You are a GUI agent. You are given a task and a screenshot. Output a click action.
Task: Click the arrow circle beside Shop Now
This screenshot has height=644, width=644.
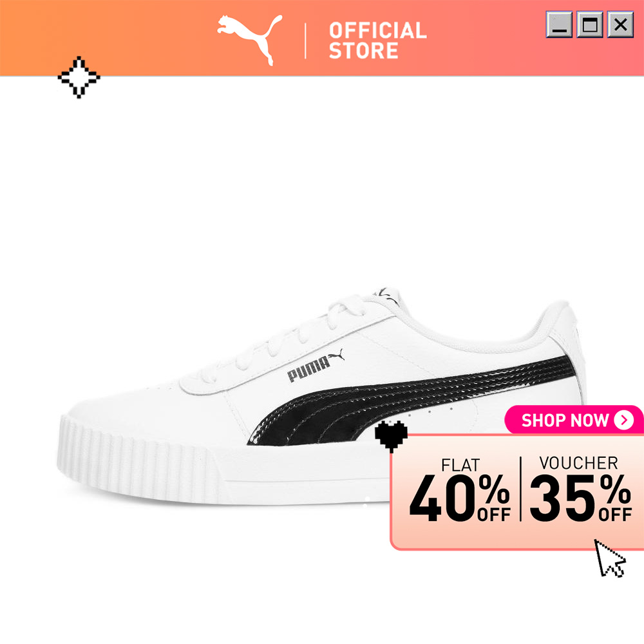tap(624, 420)
